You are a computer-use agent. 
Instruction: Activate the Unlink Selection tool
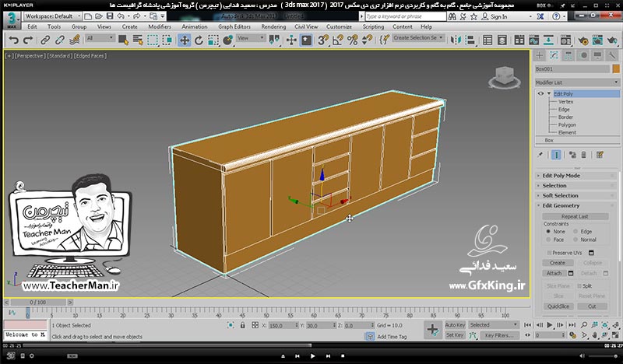(x=60, y=40)
